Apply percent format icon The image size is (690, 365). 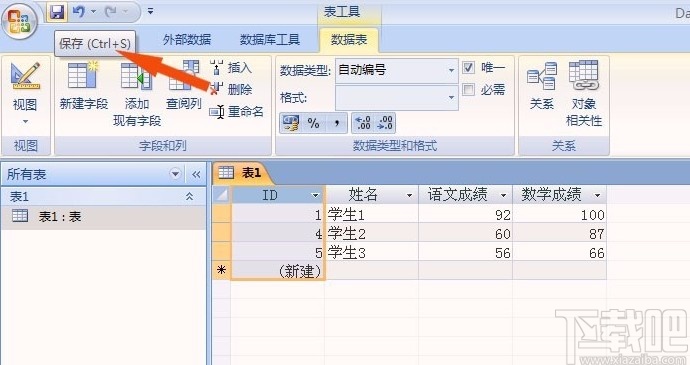[313, 123]
